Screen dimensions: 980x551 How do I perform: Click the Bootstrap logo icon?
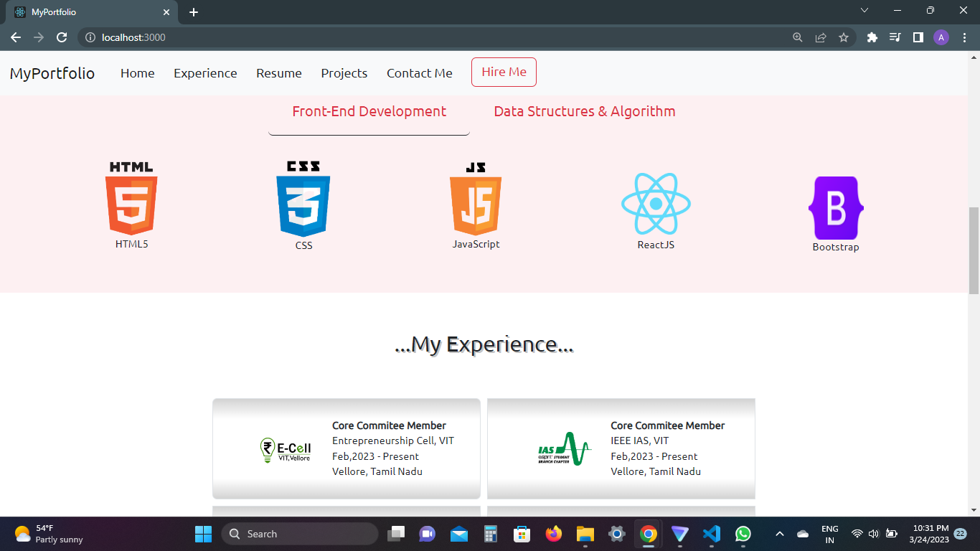coord(835,207)
